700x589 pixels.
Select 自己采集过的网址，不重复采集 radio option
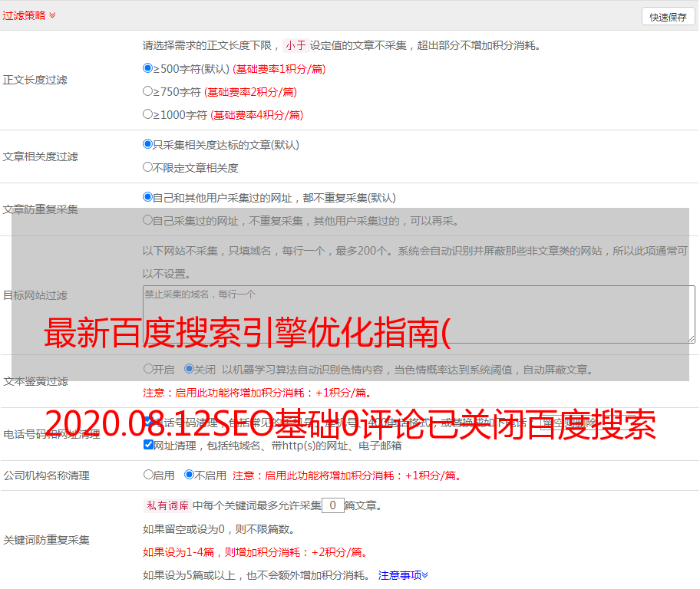point(147,219)
